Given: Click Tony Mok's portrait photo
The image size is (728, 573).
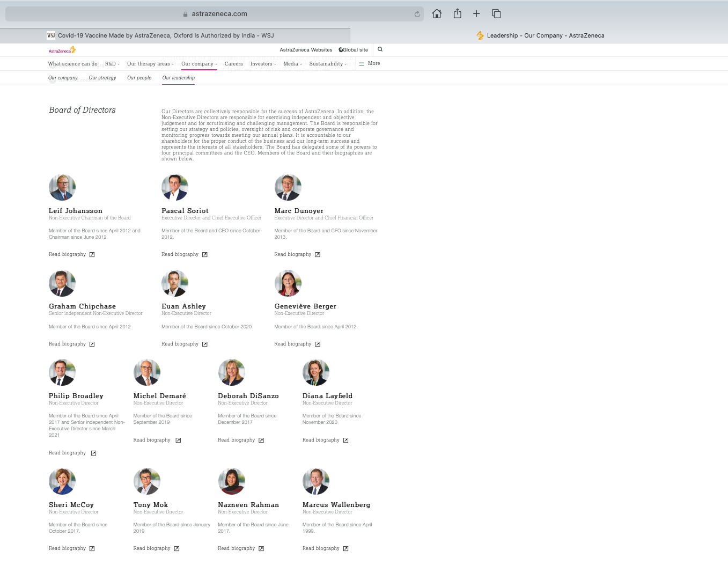Looking at the screenshot, I should pyautogui.click(x=147, y=481).
